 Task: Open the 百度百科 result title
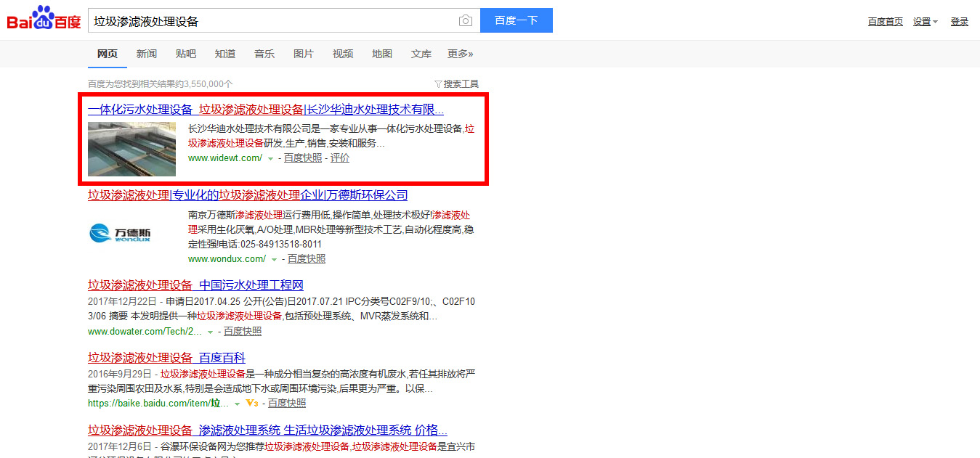[166, 358]
